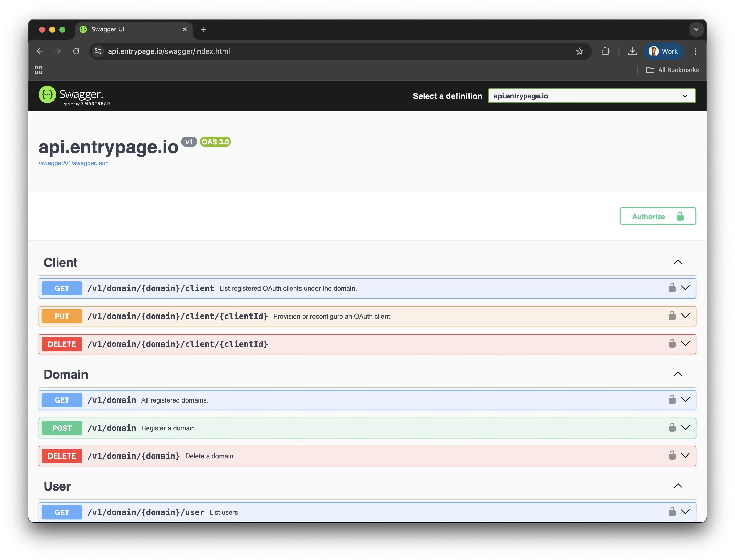The image size is (735, 560).
Task: Click 'List registered OAuth clients under the domain.' text
Action: pos(288,288)
